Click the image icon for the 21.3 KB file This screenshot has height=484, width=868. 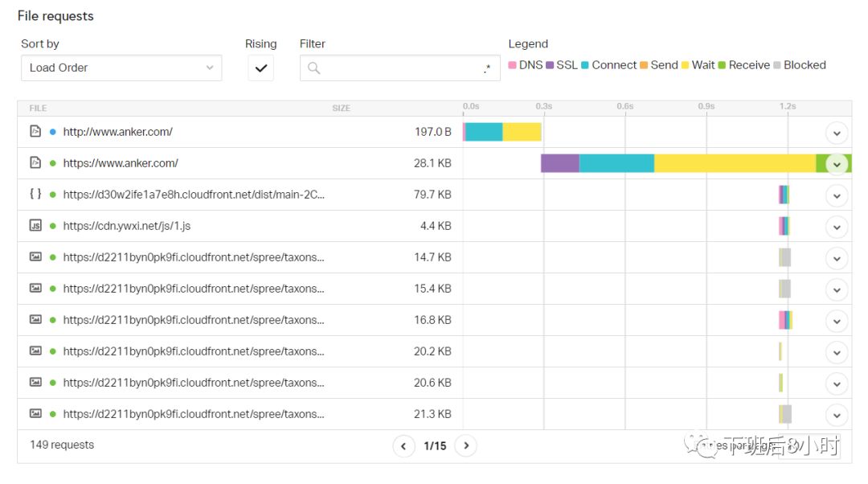pos(35,414)
